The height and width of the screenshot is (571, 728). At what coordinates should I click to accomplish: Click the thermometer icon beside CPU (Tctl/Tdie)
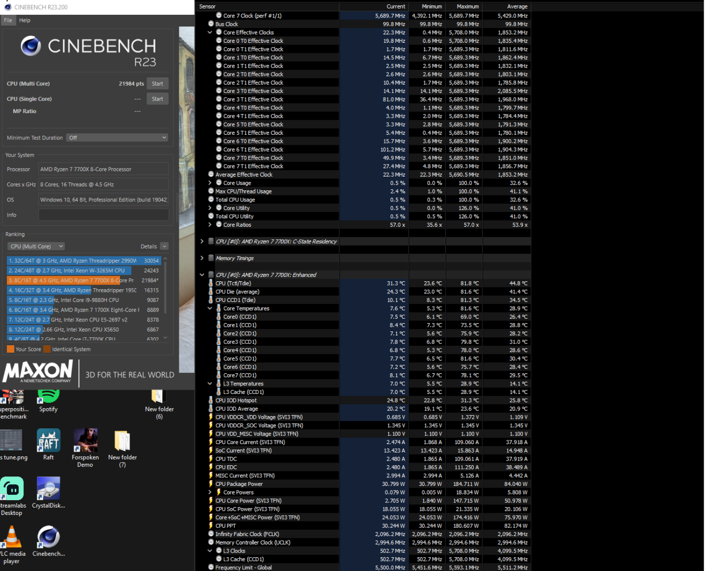211,283
